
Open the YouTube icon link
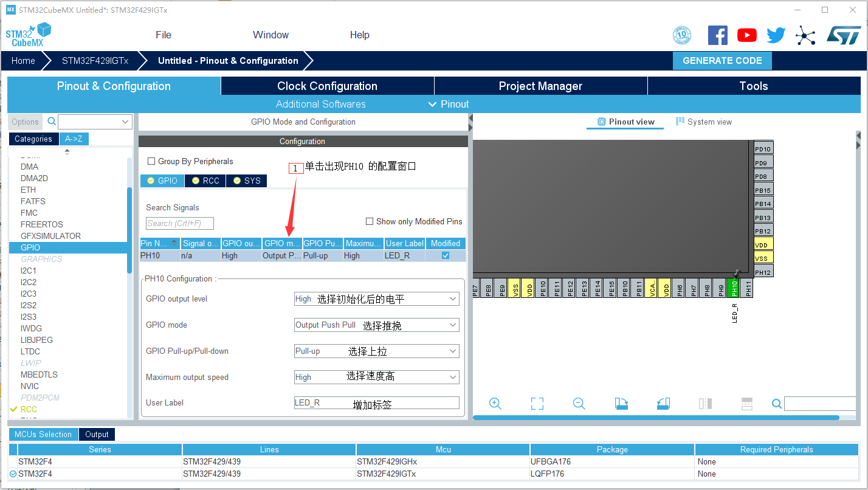point(747,35)
